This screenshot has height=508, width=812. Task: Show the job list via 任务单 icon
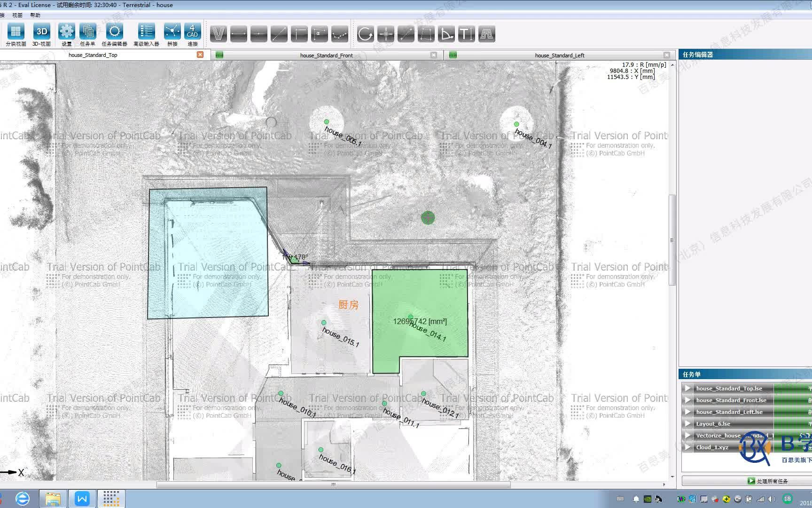tap(87, 35)
